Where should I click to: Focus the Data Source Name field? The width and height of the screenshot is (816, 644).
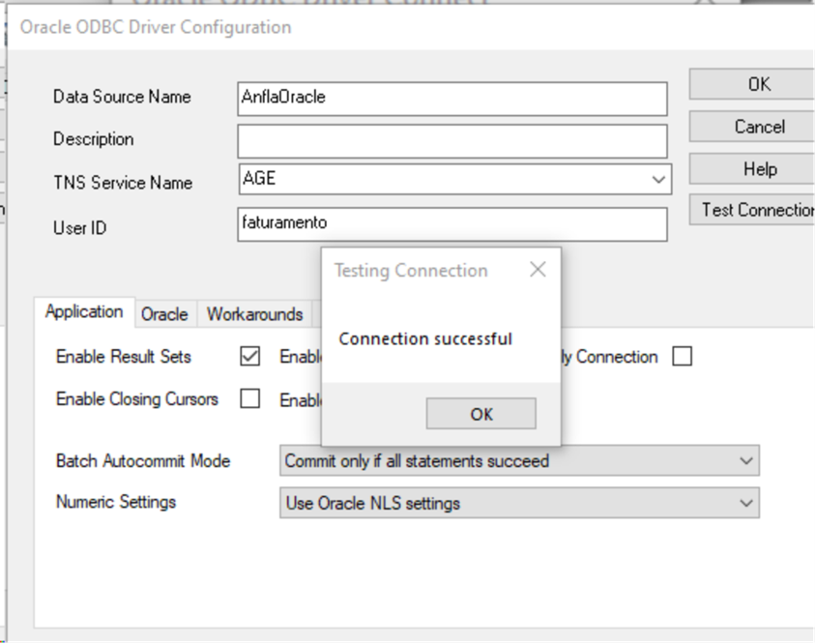click(452, 99)
